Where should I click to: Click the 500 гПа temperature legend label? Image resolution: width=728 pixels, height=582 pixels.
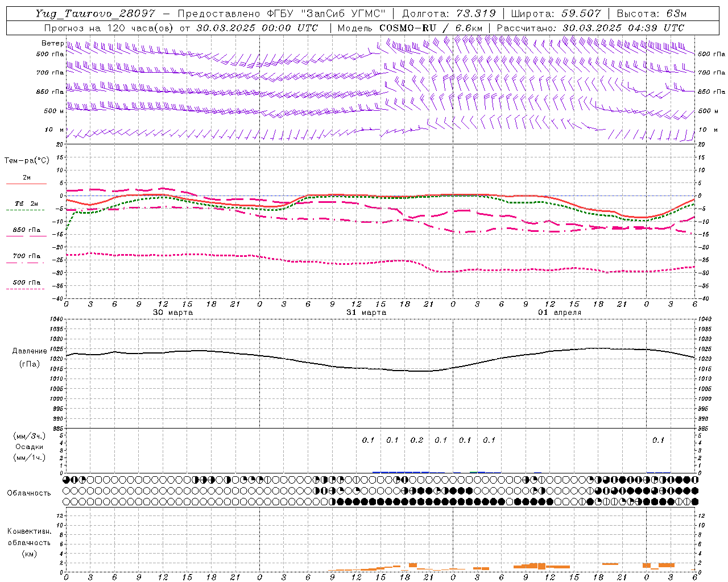click(x=27, y=282)
